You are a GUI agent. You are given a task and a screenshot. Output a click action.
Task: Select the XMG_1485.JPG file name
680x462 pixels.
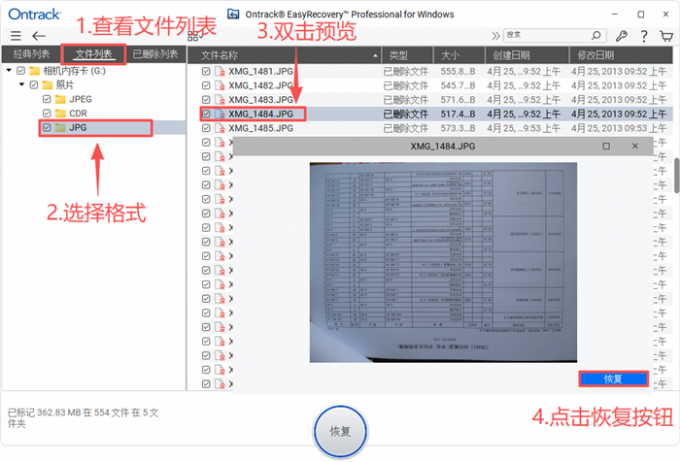(261, 128)
